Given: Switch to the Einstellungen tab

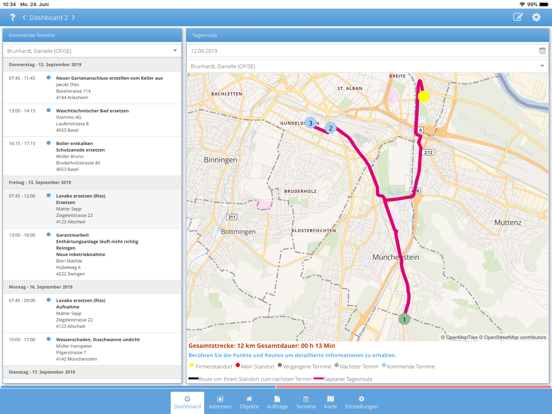Looking at the screenshot, I should coord(361,402).
